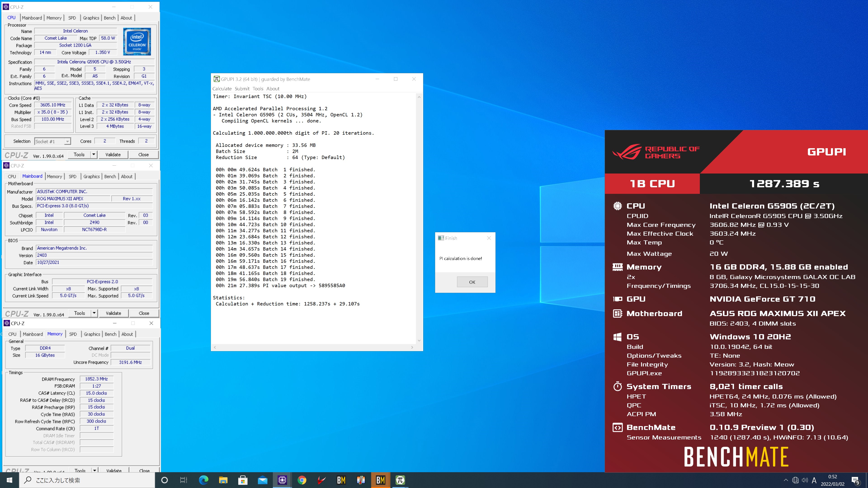Open About tab in Memory CPU-Z window
The width and height of the screenshot is (868, 488).
click(x=127, y=334)
